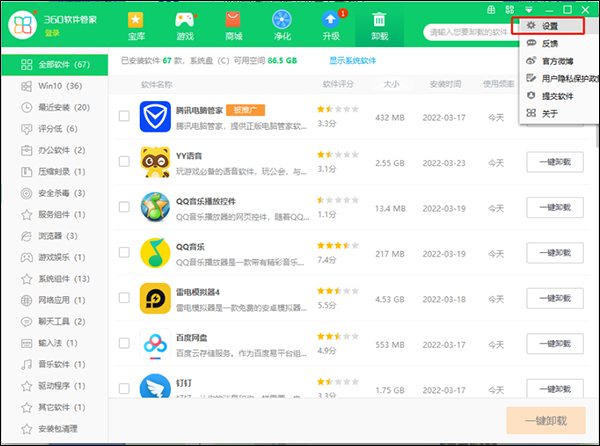This screenshot has width=600, height=446.
Task: Open the 游戏 games tab
Action: click(x=185, y=26)
